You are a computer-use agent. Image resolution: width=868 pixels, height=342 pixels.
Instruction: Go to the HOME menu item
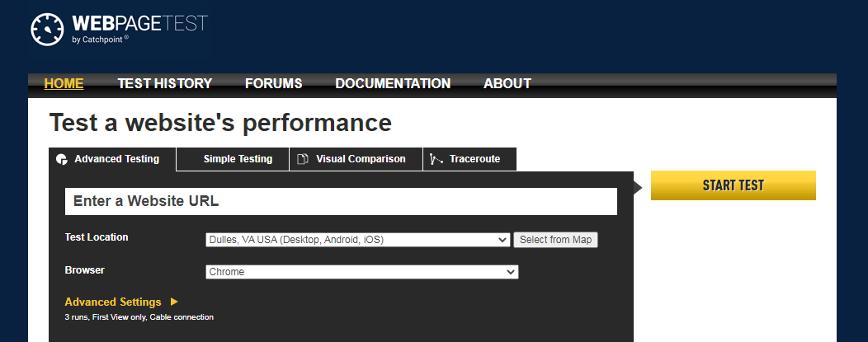(64, 83)
